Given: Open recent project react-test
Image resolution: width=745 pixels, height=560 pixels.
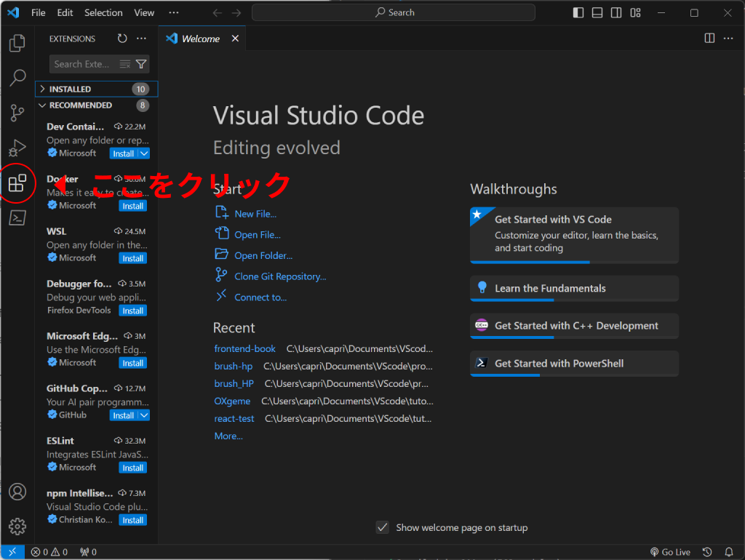Looking at the screenshot, I should (x=234, y=418).
